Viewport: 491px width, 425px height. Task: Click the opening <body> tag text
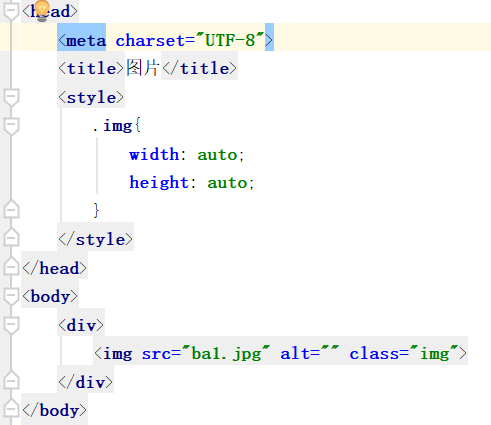50,296
